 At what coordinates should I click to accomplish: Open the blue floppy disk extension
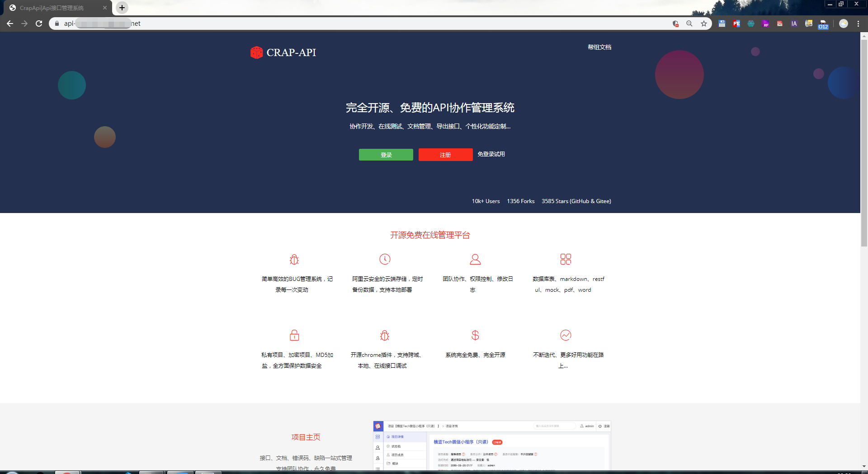[722, 24]
